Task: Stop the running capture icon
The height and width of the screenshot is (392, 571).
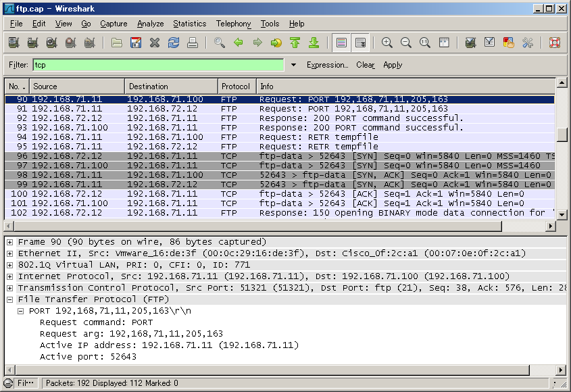Action: pyautogui.click(x=71, y=43)
